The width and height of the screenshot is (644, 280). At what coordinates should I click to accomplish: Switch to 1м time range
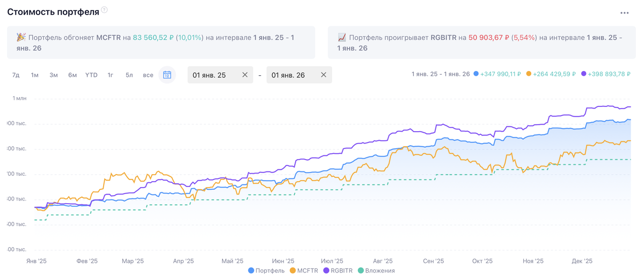click(35, 75)
